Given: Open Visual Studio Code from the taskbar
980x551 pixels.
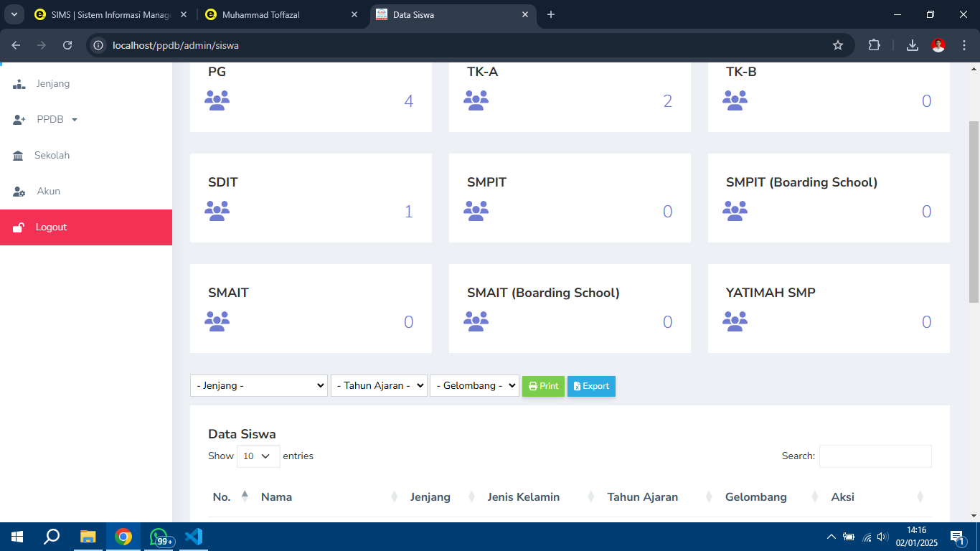Looking at the screenshot, I should pyautogui.click(x=194, y=537).
